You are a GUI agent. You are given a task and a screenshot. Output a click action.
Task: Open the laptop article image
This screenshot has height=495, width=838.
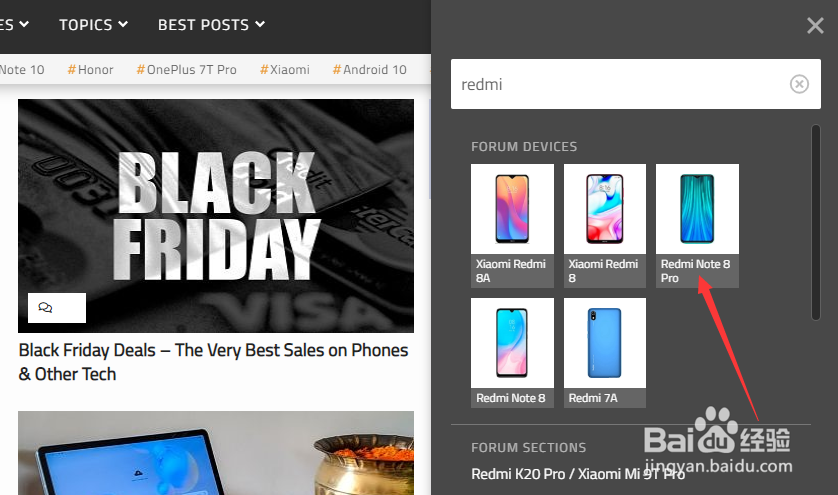click(216, 453)
